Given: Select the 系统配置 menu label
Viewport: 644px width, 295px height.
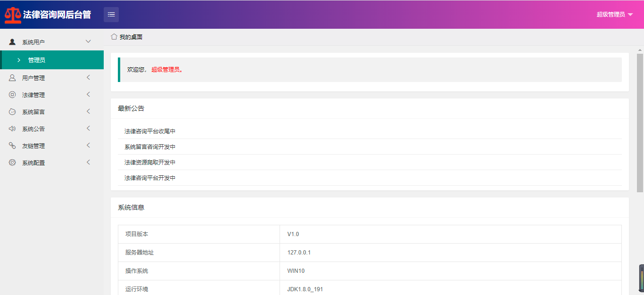Looking at the screenshot, I should click(x=33, y=163).
